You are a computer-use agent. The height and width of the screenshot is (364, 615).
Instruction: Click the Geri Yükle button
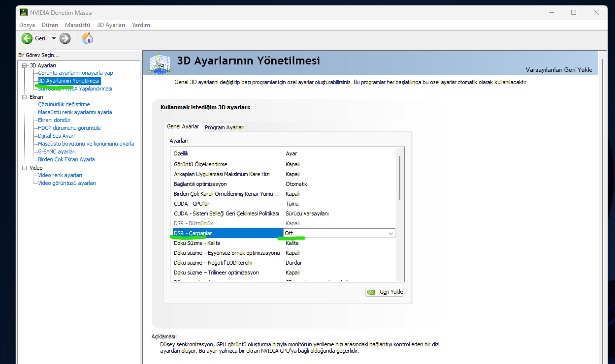385,292
